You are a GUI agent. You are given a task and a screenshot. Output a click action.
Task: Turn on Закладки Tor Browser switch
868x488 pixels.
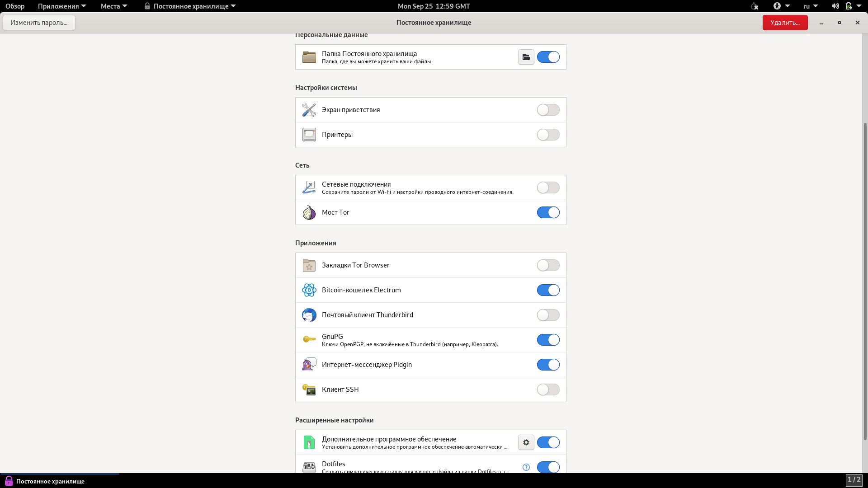coord(548,265)
